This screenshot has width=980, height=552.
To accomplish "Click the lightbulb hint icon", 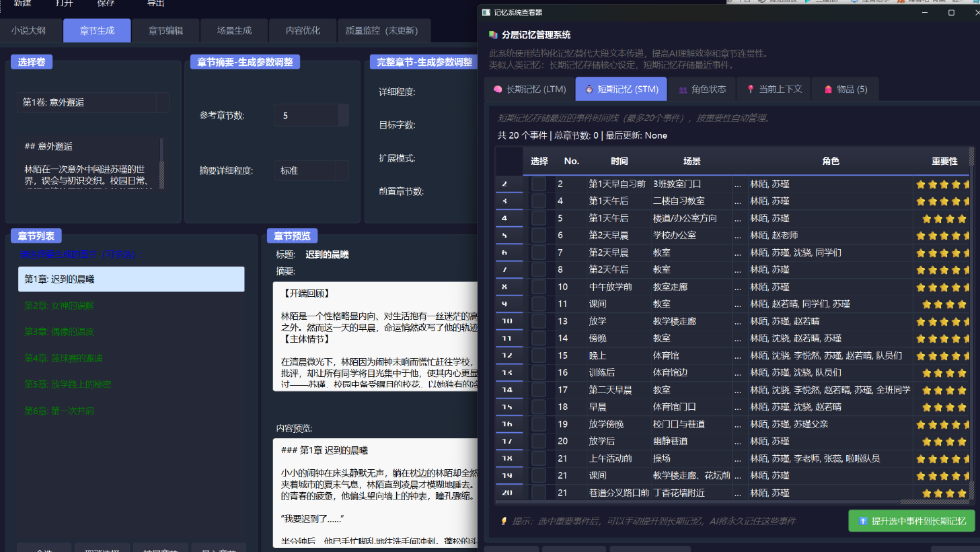I will (x=504, y=521).
